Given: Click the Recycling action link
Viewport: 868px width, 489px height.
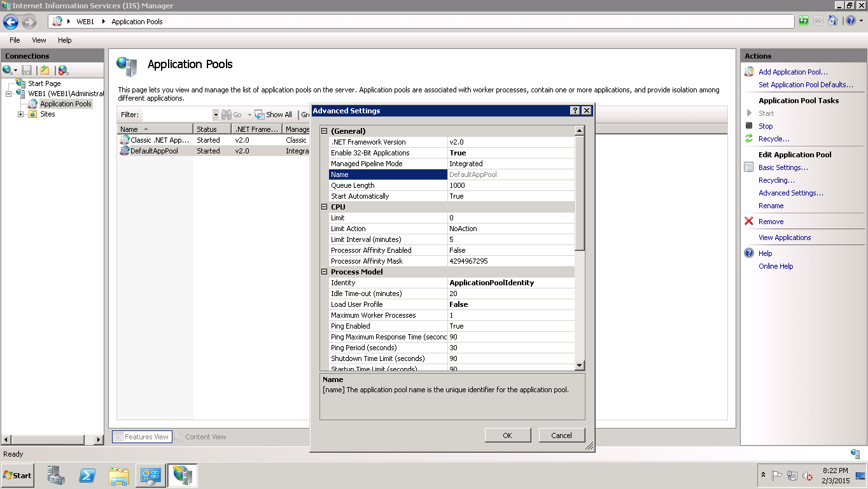Looking at the screenshot, I should point(776,180).
